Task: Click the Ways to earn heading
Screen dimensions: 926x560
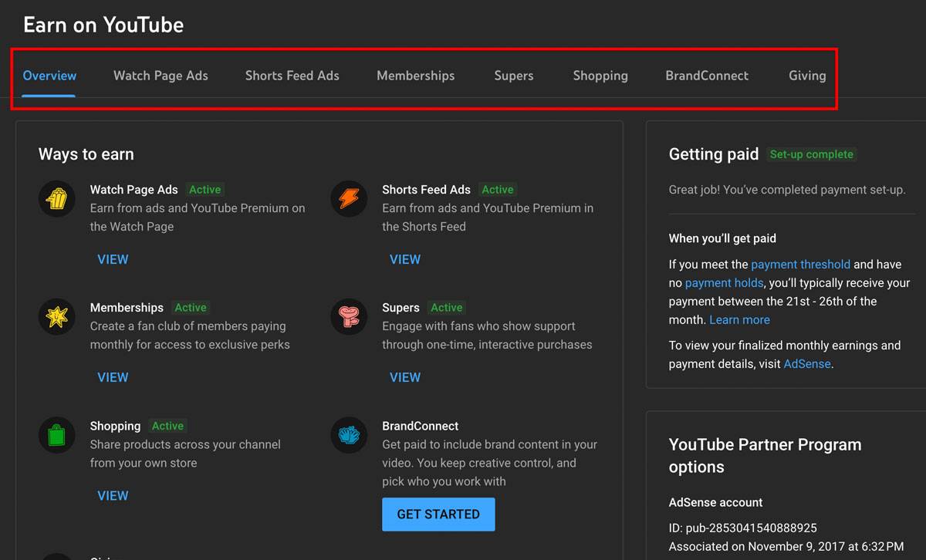Action: coord(86,154)
